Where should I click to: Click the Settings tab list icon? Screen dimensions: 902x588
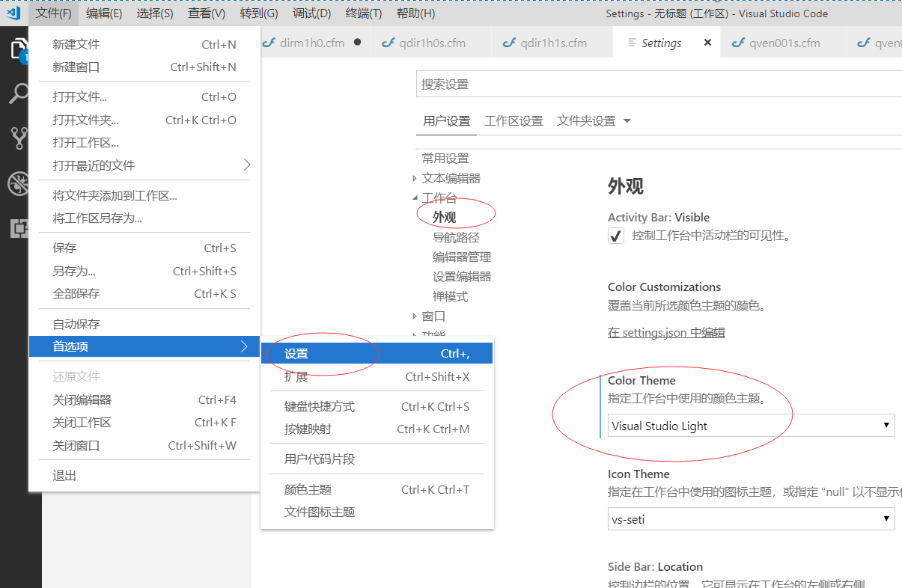coord(633,43)
